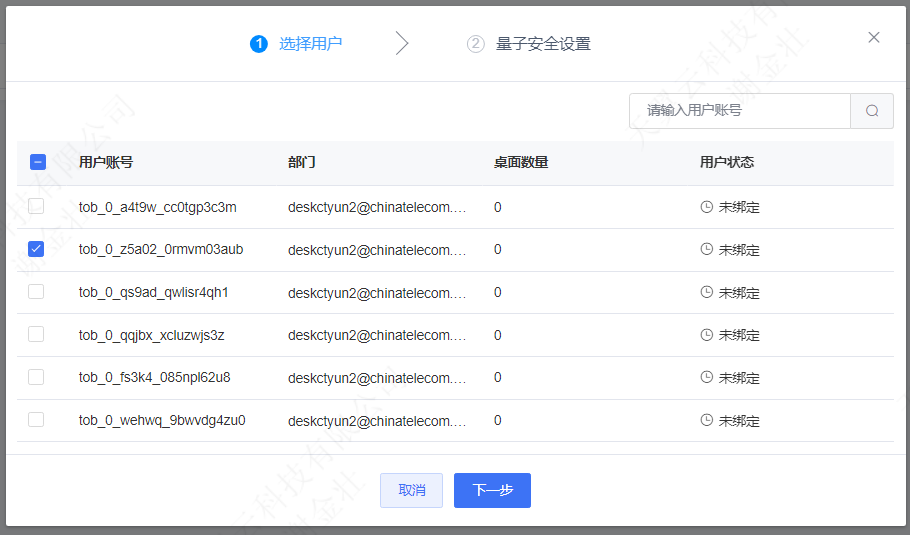Tick the checkbox for tob_0_fs3k4_085npl62u8

(x=36, y=377)
